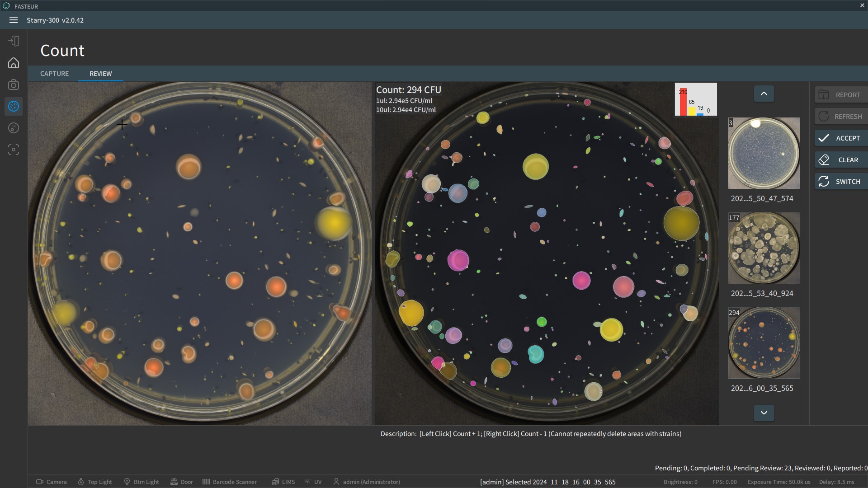This screenshot has height=488, width=868.
Task: Click the login/exit sidebar icon
Action: click(x=14, y=41)
